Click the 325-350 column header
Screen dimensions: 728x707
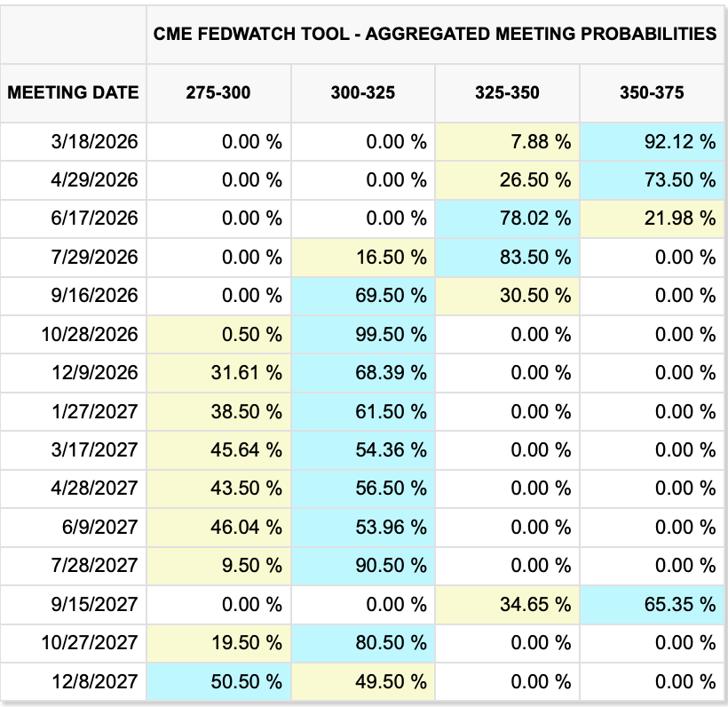(507, 92)
